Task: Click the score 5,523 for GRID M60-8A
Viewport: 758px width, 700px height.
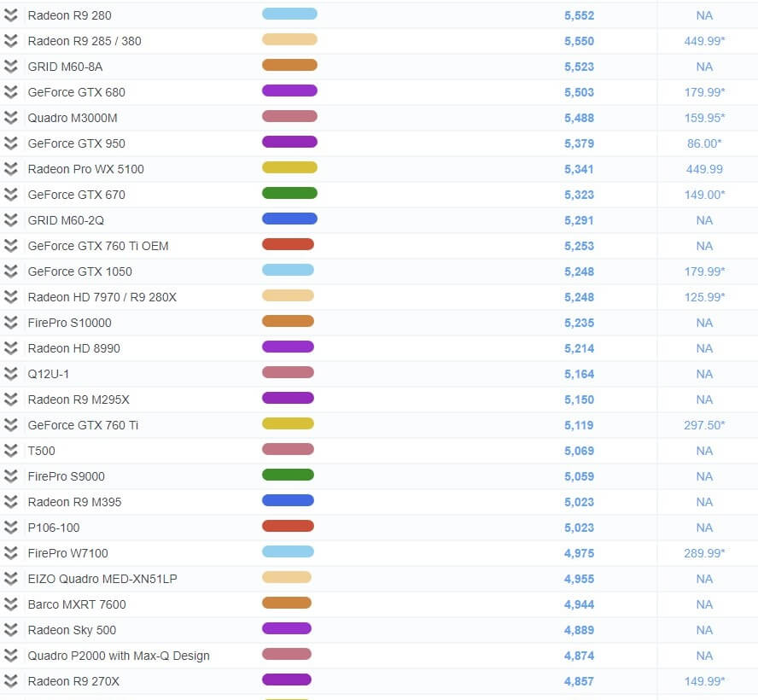Action: click(x=579, y=67)
